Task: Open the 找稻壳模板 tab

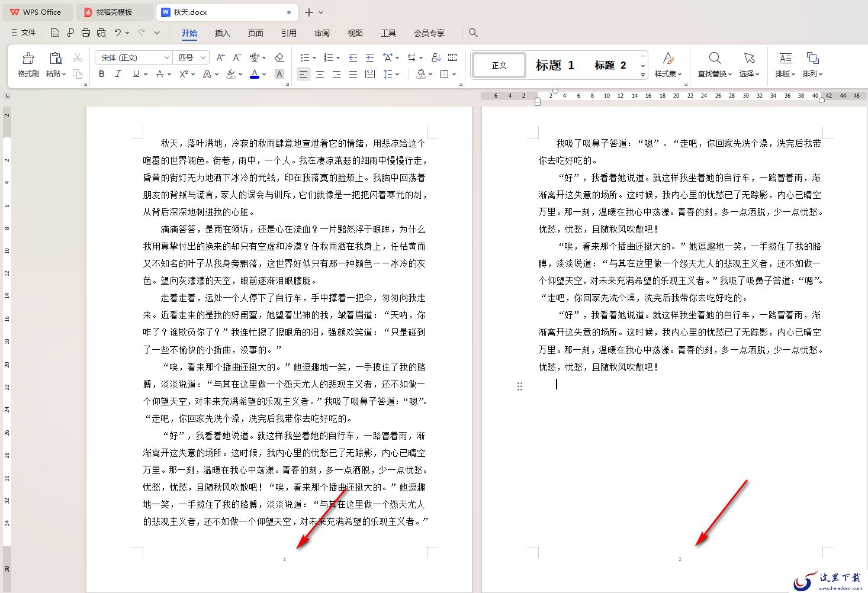Action: [x=114, y=12]
